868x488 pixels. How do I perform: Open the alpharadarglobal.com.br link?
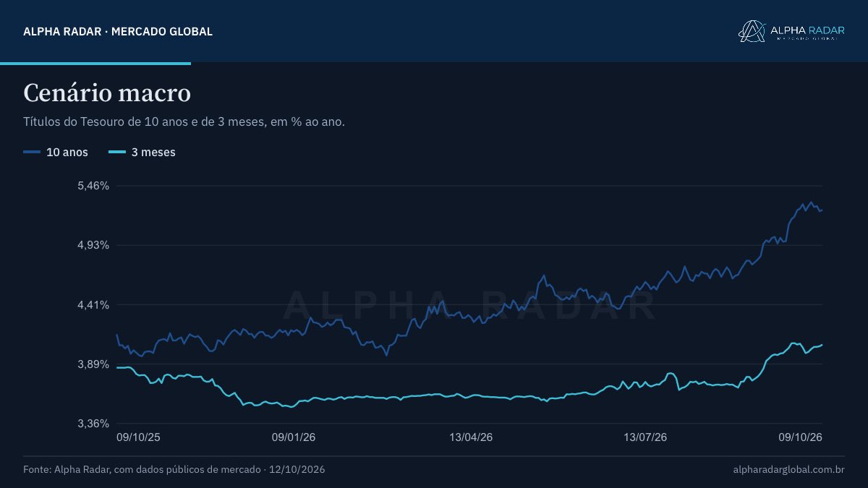coord(788,470)
